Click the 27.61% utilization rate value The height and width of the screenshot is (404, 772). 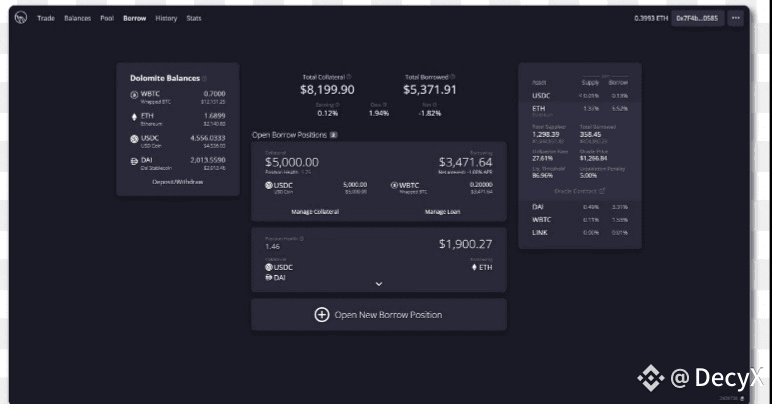pyautogui.click(x=543, y=158)
